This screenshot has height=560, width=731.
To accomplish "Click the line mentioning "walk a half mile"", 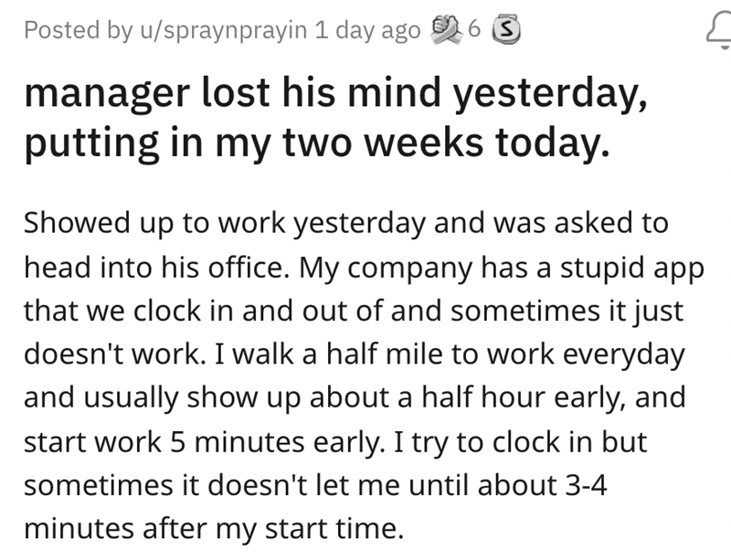I will pyautogui.click(x=353, y=354).
